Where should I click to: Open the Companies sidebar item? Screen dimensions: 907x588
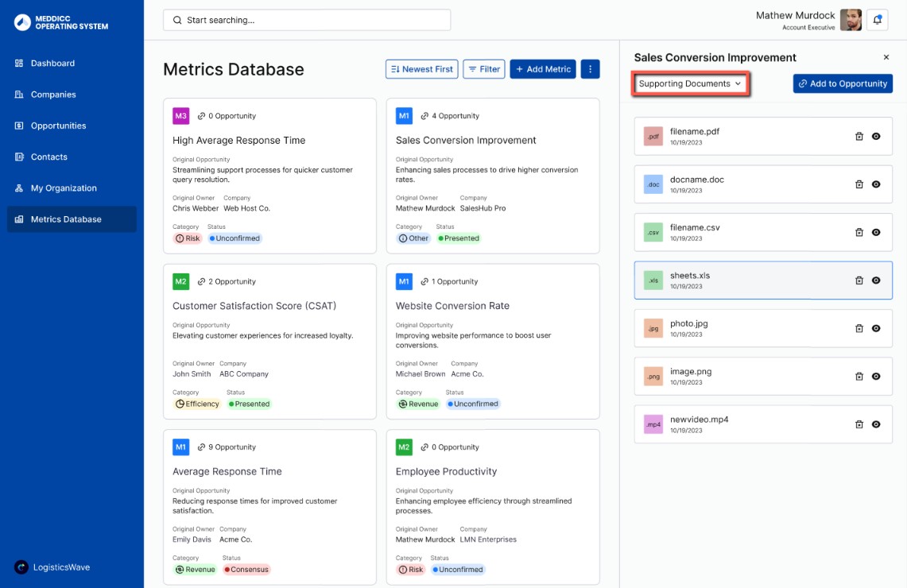pos(53,95)
